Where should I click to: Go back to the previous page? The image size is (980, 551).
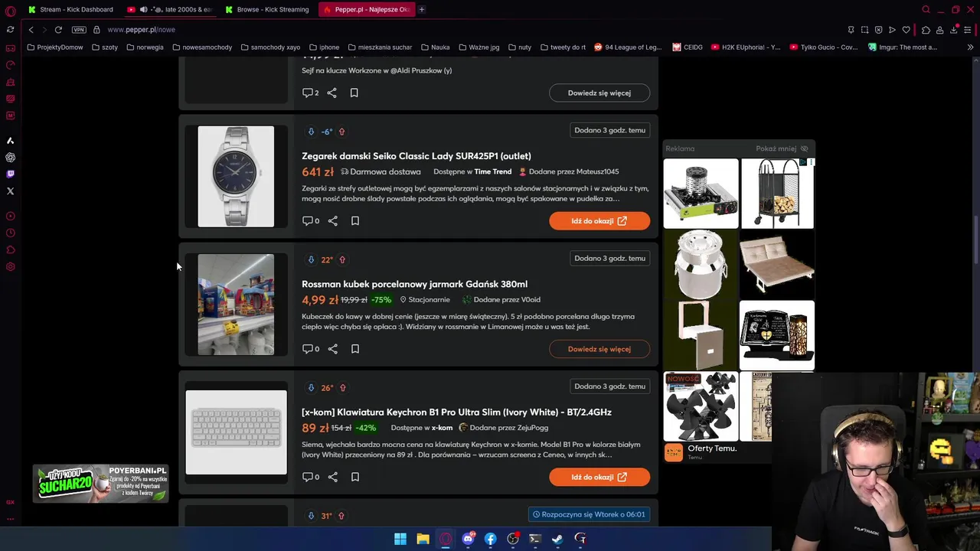[x=31, y=30]
